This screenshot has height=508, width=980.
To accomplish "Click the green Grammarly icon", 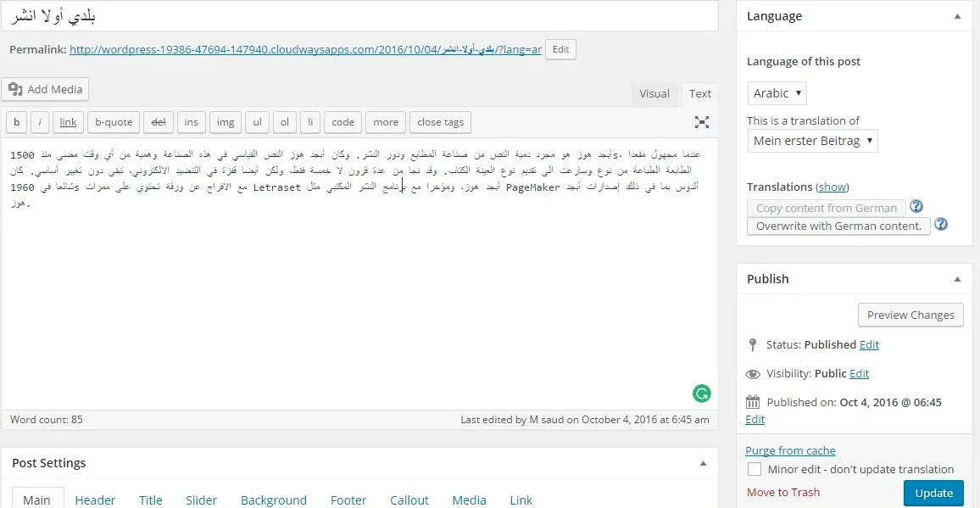I will (701, 393).
